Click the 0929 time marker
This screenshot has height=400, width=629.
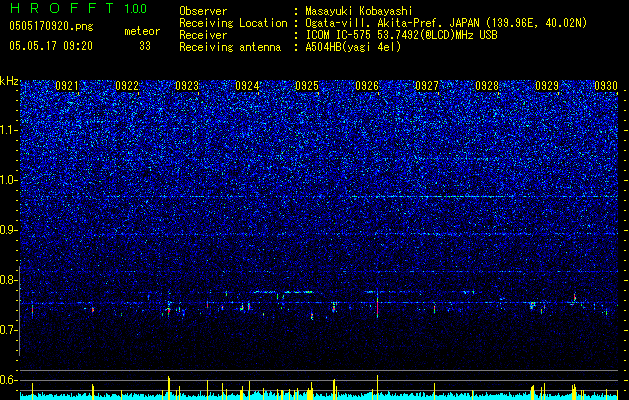click(x=547, y=86)
